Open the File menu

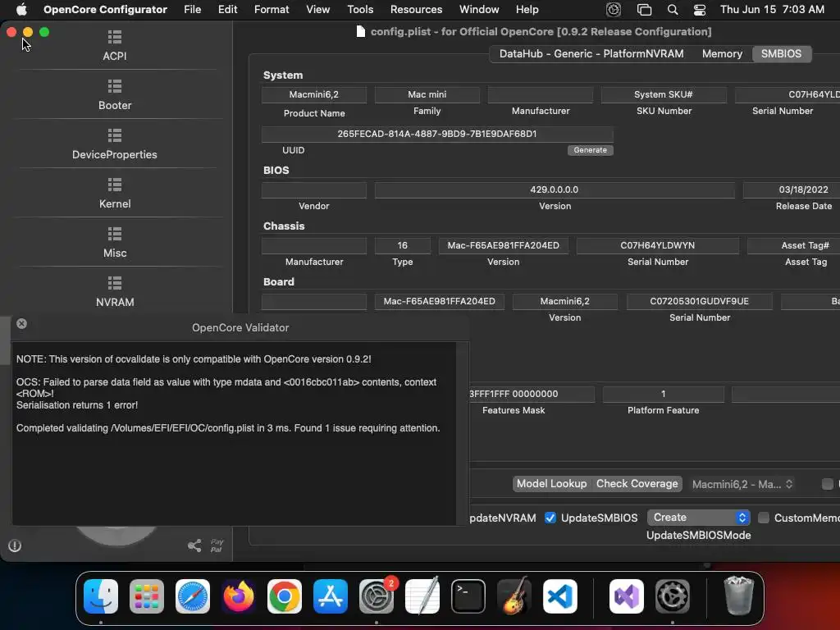pos(192,10)
